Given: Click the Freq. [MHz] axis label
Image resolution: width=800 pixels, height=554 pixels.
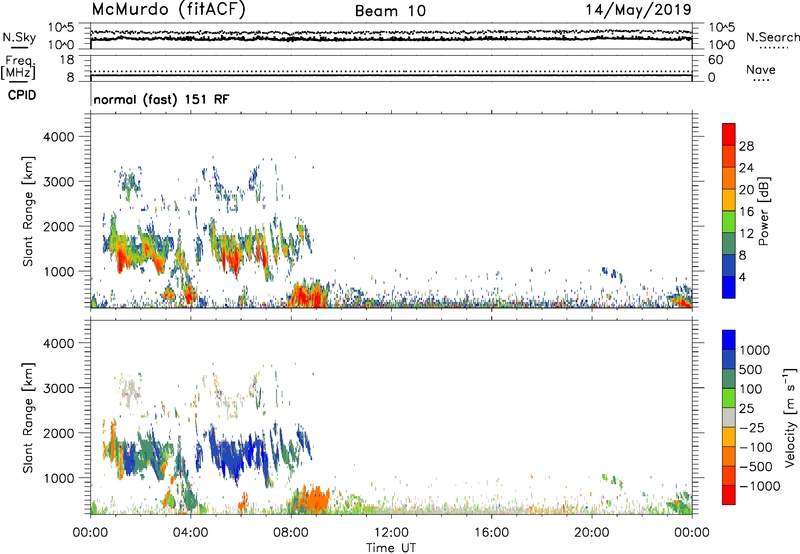Looking at the screenshot, I should click(x=18, y=68).
